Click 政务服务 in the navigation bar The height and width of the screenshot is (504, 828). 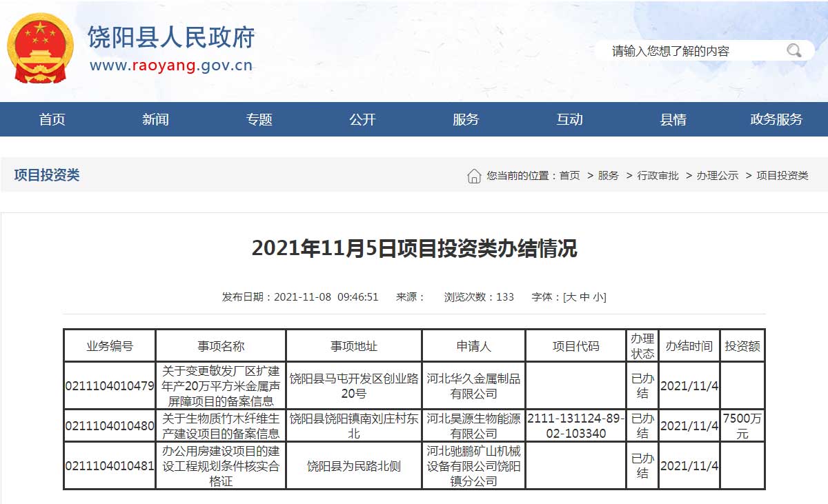click(776, 119)
